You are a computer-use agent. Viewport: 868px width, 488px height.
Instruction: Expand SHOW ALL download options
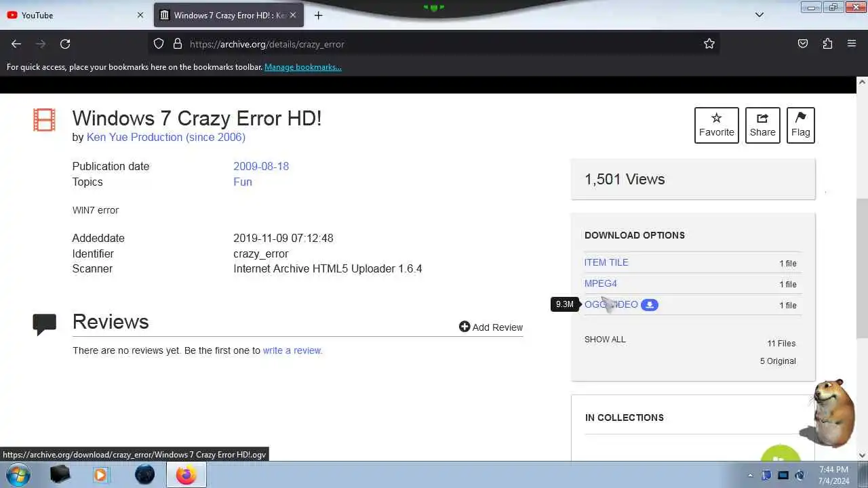[x=605, y=340]
